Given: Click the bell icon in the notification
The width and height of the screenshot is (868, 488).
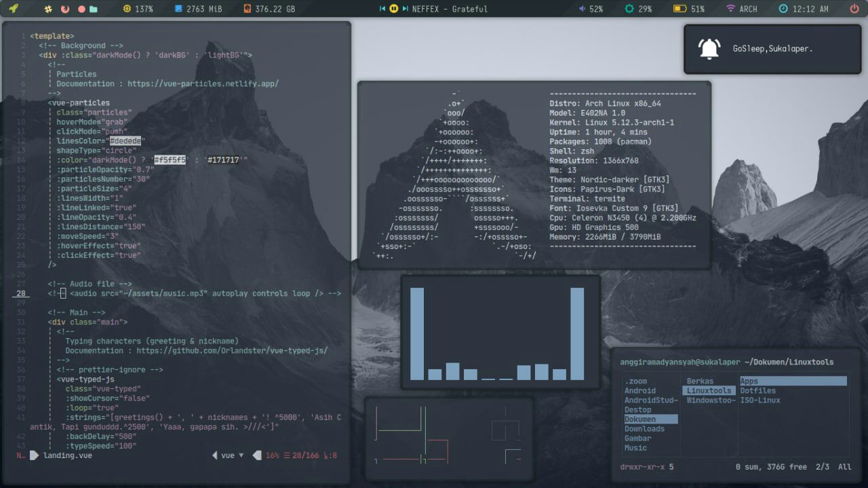Looking at the screenshot, I should coord(709,49).
